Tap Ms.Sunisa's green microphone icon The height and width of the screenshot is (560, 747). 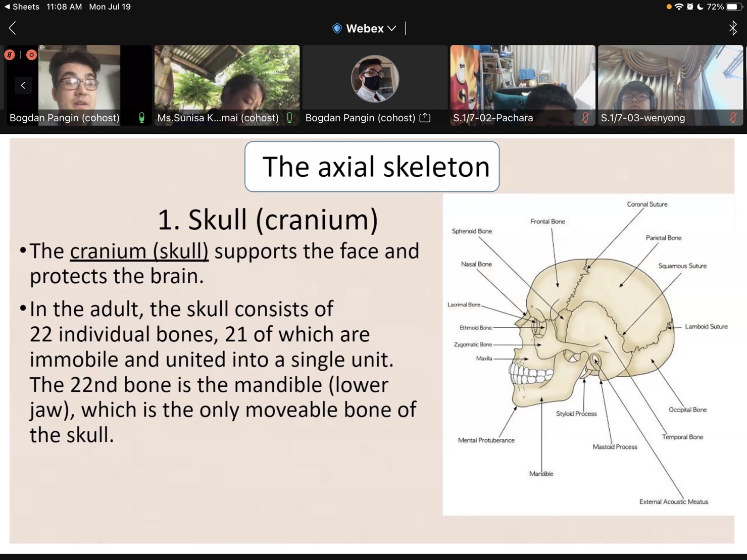tap(289, 118)
